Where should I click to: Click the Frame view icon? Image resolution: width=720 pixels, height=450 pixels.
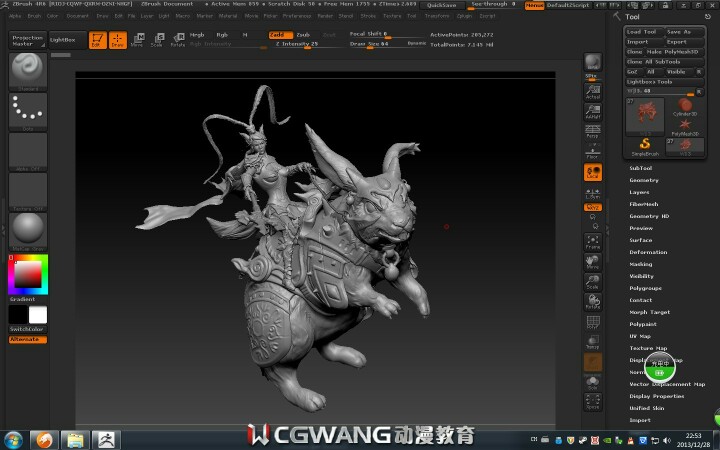[x=593, y=242]
